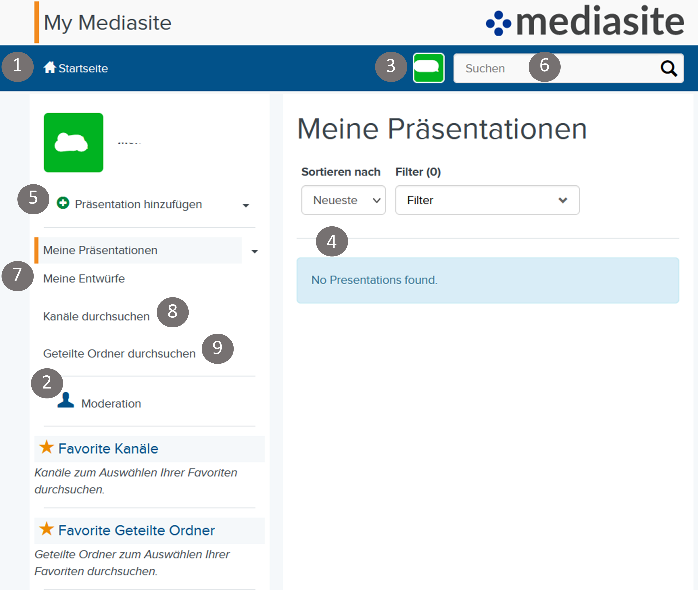Open the green user avatar in navigation bar
Viewport: 700px width, 590px height.
pyautogui.click(x=428, y=68)
